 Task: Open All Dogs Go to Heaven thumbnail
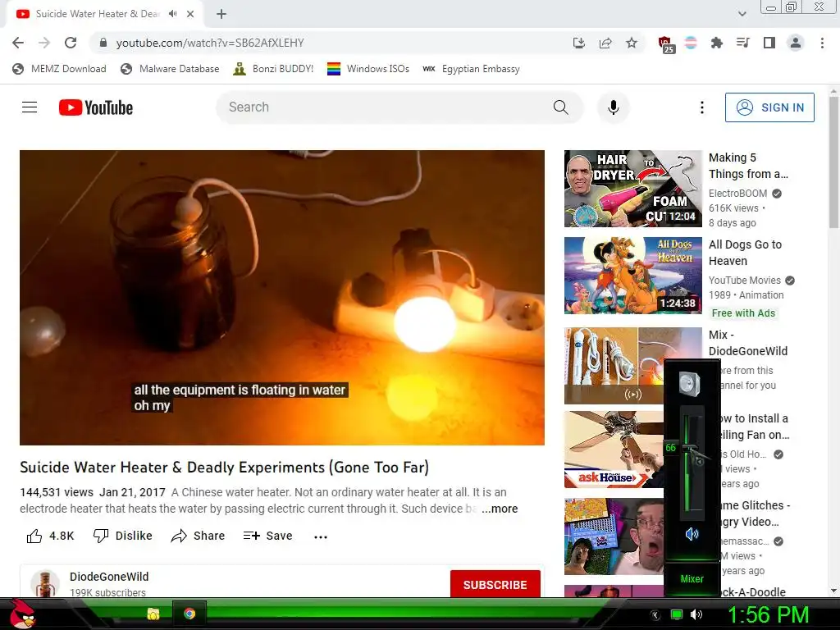(x=632, y=276)
